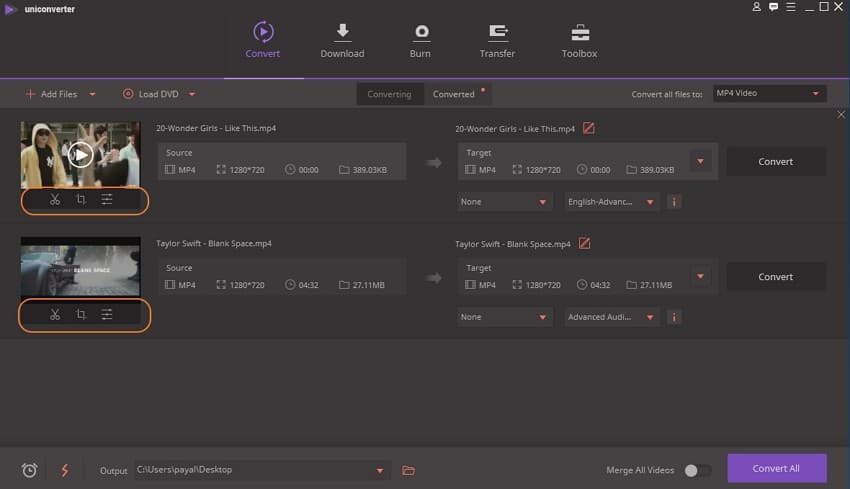Toggle the Merge All Videos switch
The width and height of the screenshot is (850, 489).
[x=697, y=470]
